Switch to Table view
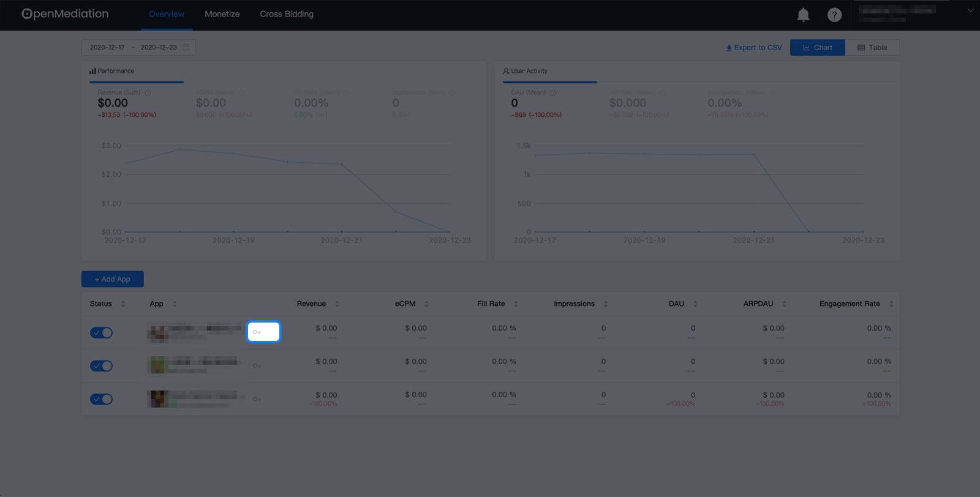Image resolution: width=980 pixels, height=497 pixels. 872,48
